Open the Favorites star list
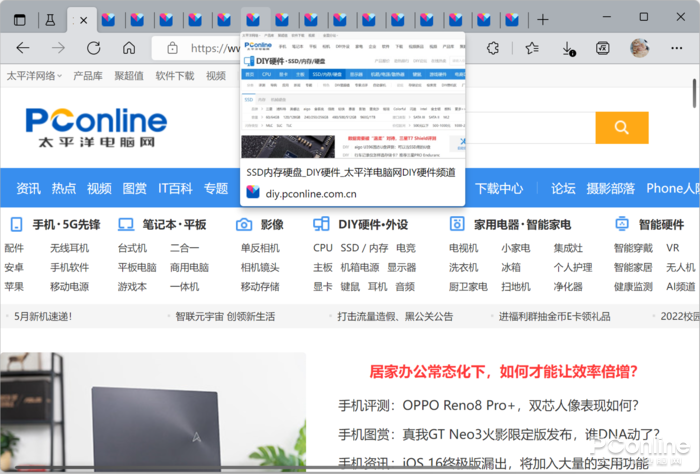This screenshot has height=474, width=700. point(532,48)
